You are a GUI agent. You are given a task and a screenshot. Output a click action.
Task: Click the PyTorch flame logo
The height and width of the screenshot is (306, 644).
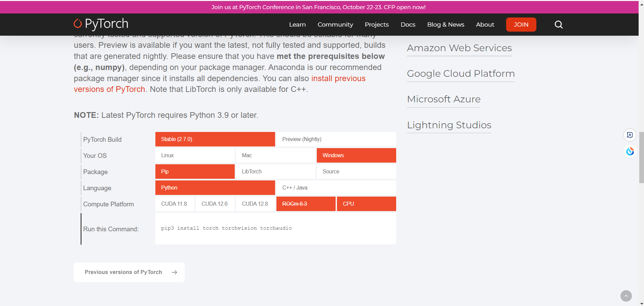[78, 24]
